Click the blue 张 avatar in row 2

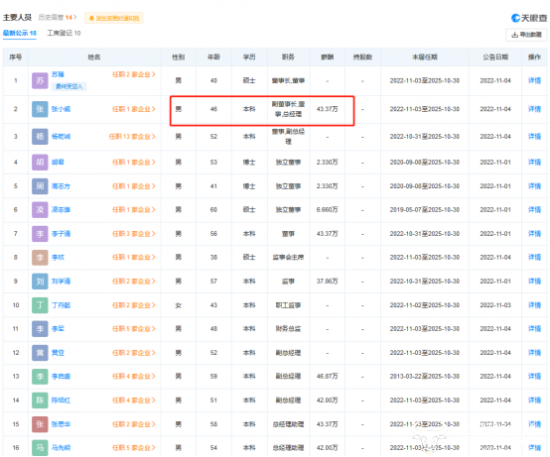click(40, 109)
